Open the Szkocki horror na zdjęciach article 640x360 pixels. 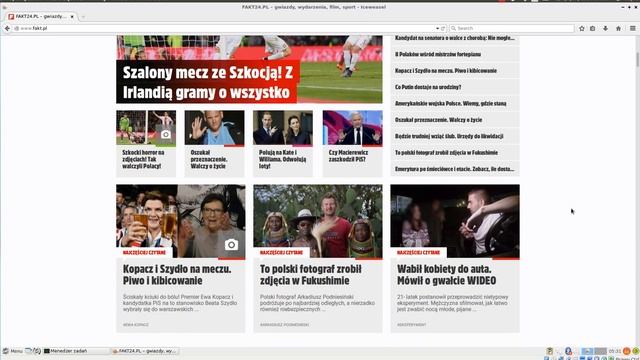point(143,159)
